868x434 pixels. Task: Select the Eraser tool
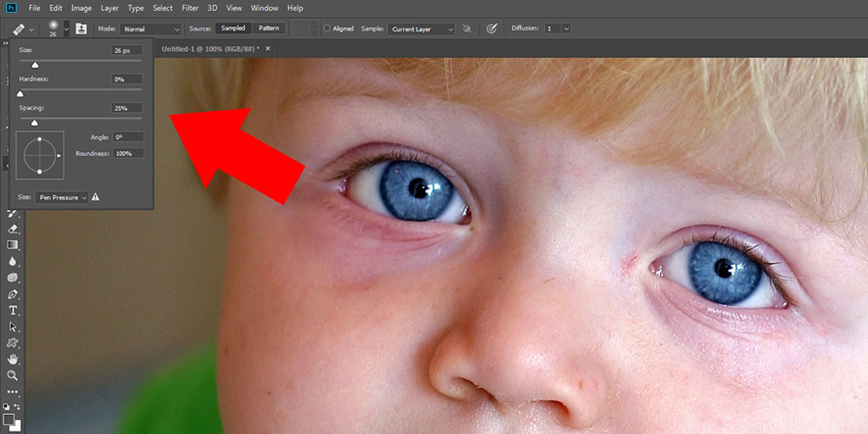(x=13, y=228)
